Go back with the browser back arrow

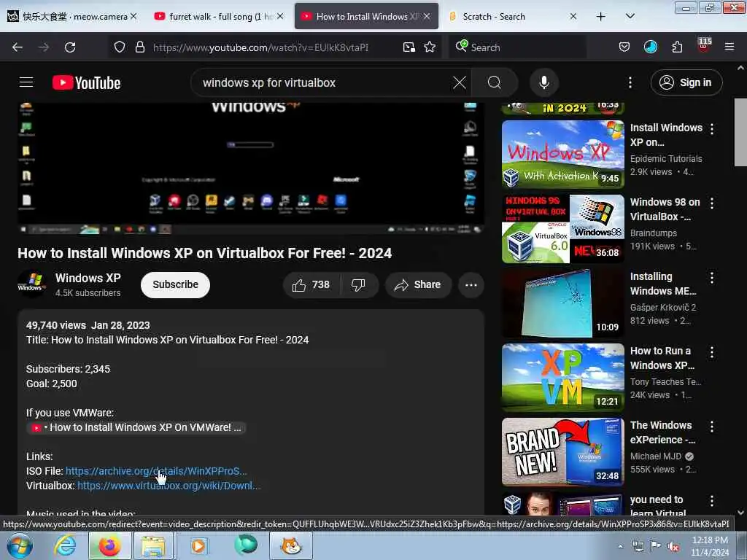[18, 47]
